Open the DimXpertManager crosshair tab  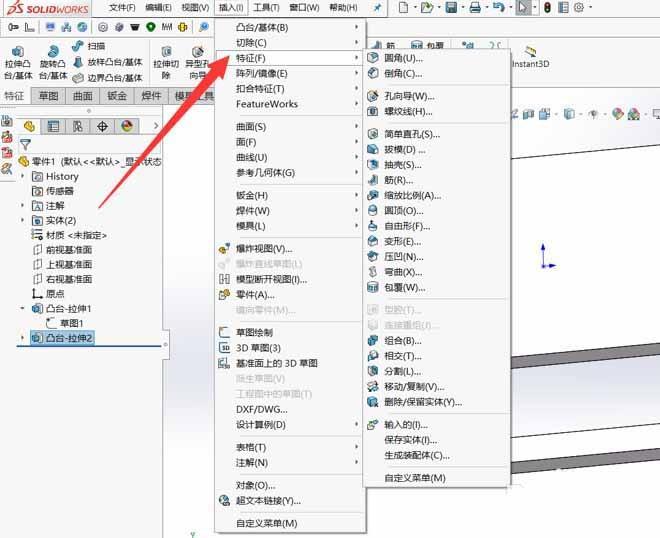point(102,126)
